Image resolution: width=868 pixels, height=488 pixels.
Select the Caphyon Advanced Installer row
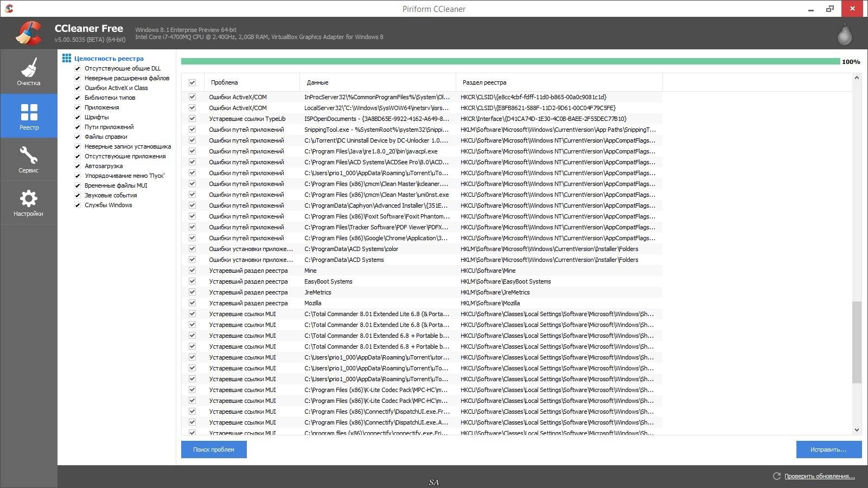pos(422,206)
